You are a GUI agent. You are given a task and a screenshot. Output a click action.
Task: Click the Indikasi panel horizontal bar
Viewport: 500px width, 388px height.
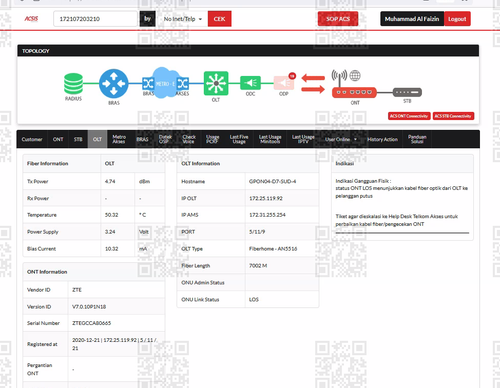point(402,233)
